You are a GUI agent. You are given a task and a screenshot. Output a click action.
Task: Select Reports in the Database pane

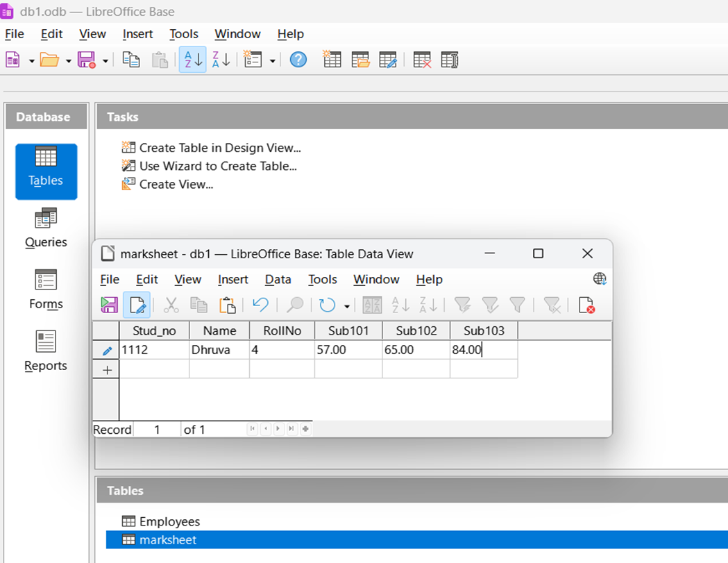tap(46, 352)
